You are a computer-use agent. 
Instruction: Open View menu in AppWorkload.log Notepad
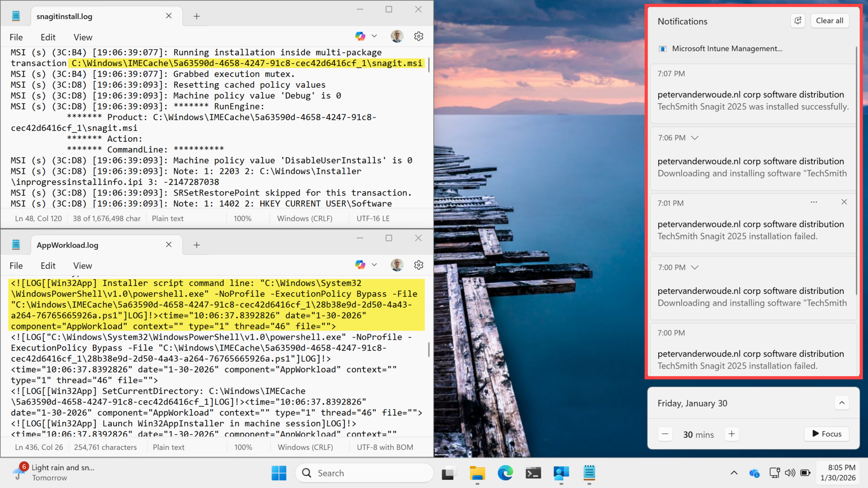coord(82,266)
